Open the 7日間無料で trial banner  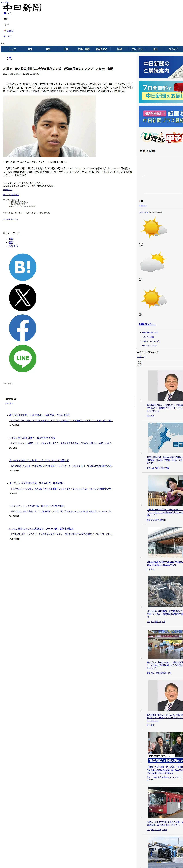(161, 92)
